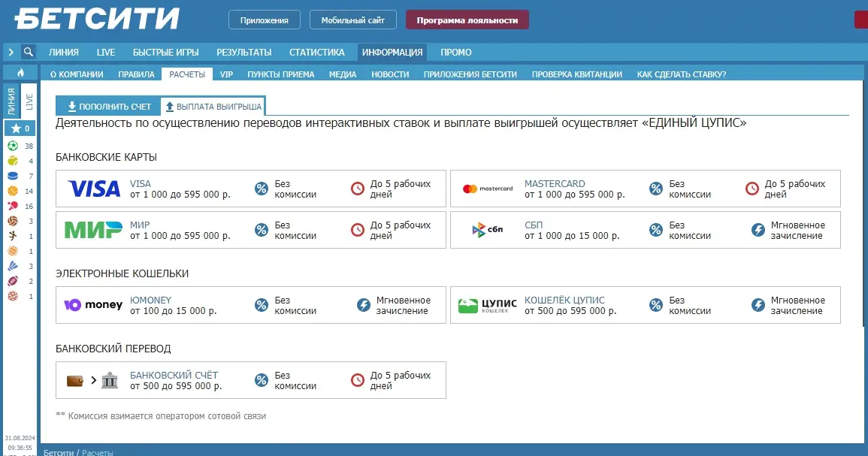Click the search magnifier icon
The image size is (868, 456).
tap(29, 52)
